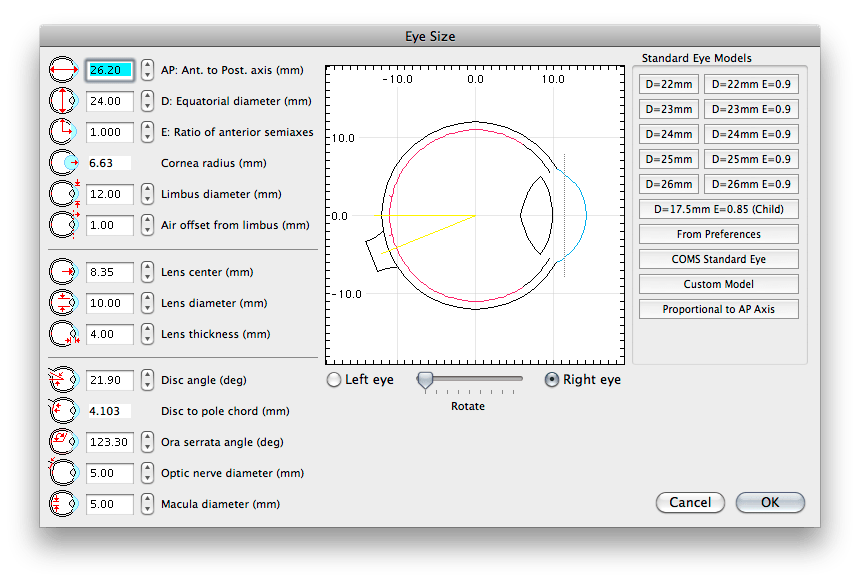Click the Lens center stepper
This screenshot has height=582, width=860.
pos(147,272)
